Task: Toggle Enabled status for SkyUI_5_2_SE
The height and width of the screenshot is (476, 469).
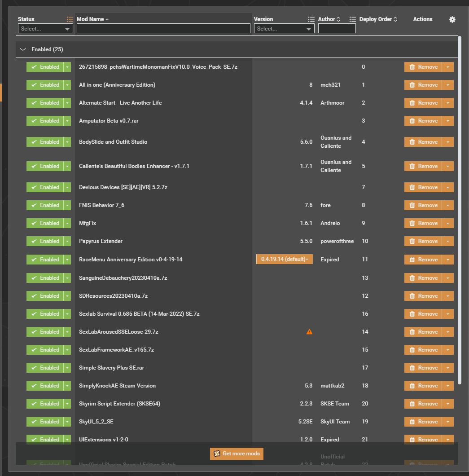Action: click(x=45, y=421)
